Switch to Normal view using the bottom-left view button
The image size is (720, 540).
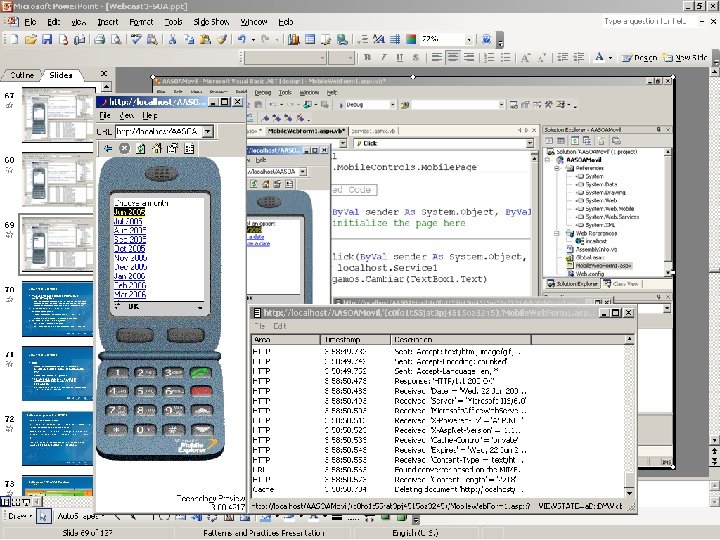pyautogui.click(x=5, y=502)
